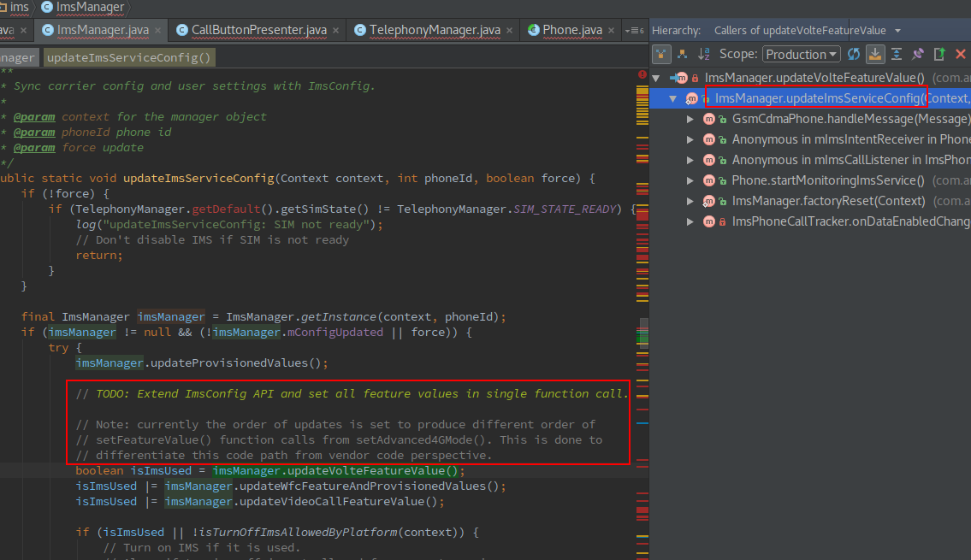Click getInstance method call in code

(339, 317)
